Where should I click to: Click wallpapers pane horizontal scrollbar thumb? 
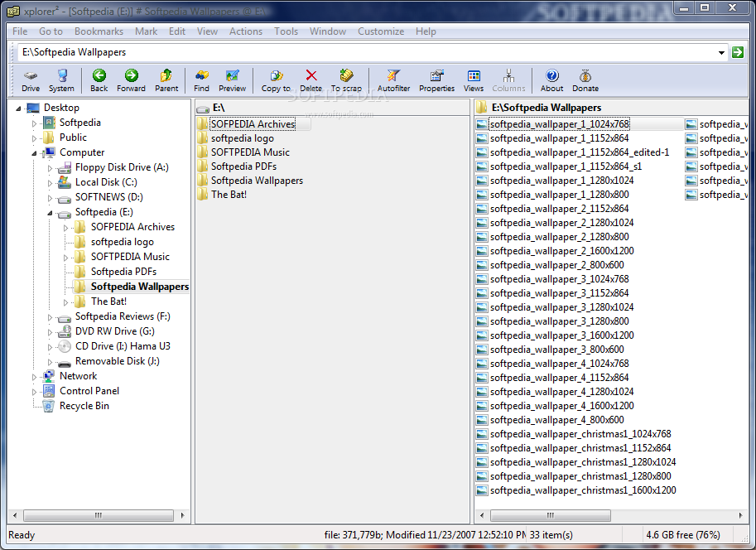[x=550, y=515]
